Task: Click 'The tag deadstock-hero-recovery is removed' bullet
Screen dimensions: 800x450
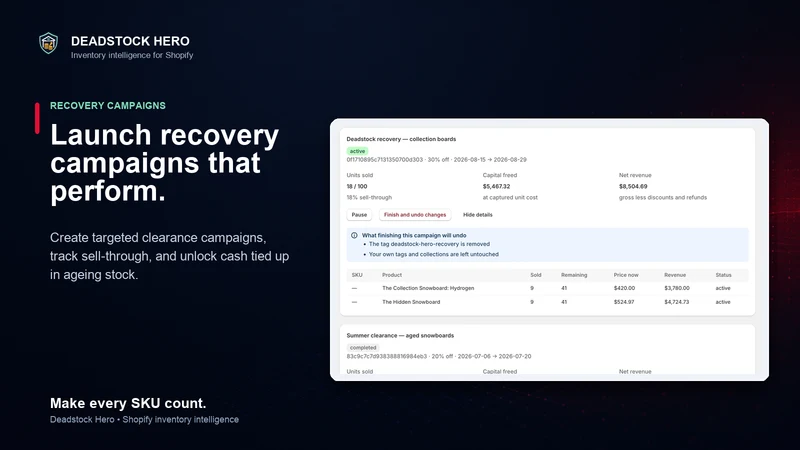Action: (429, 244)
